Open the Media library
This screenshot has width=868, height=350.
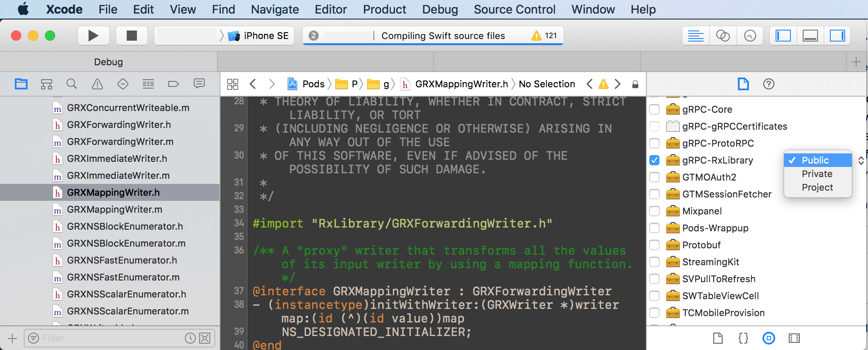794,338
